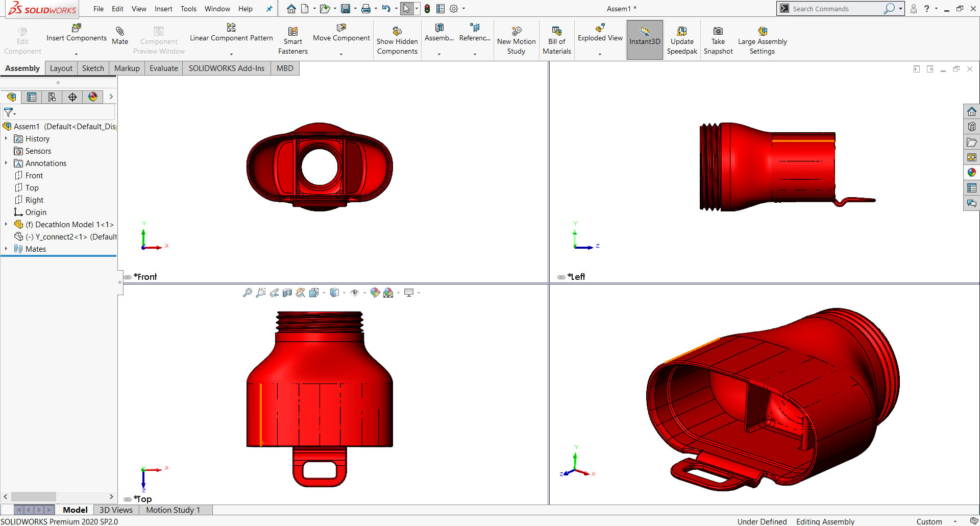Save the document with floppy icon
This screenshot has width=980, height=526.
tap(346, 9)
